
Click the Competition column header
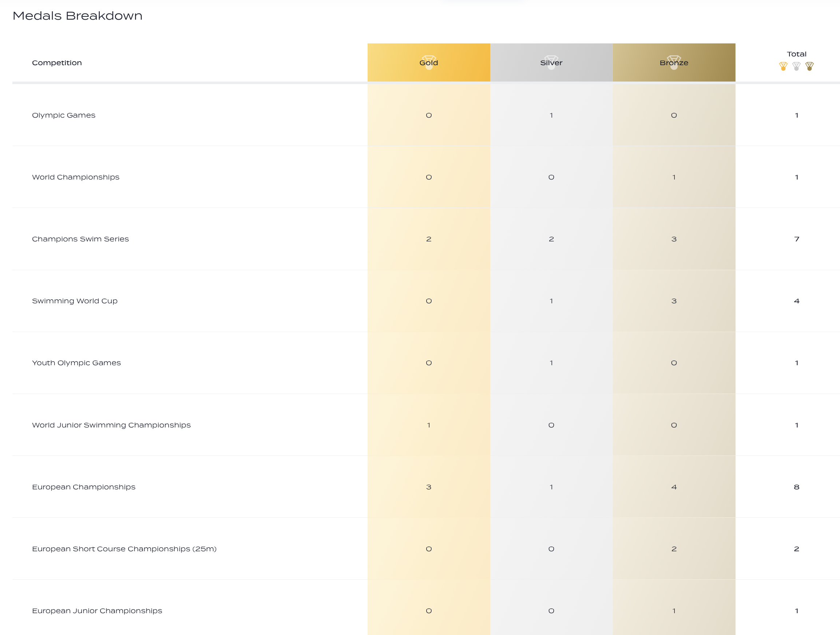click(x=57, y=63)
